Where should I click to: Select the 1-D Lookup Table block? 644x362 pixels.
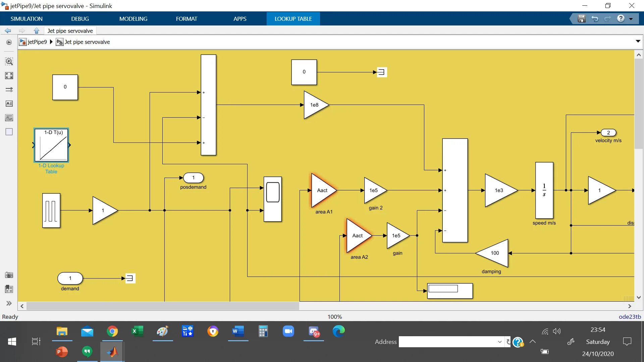click(x=51, y=145)
